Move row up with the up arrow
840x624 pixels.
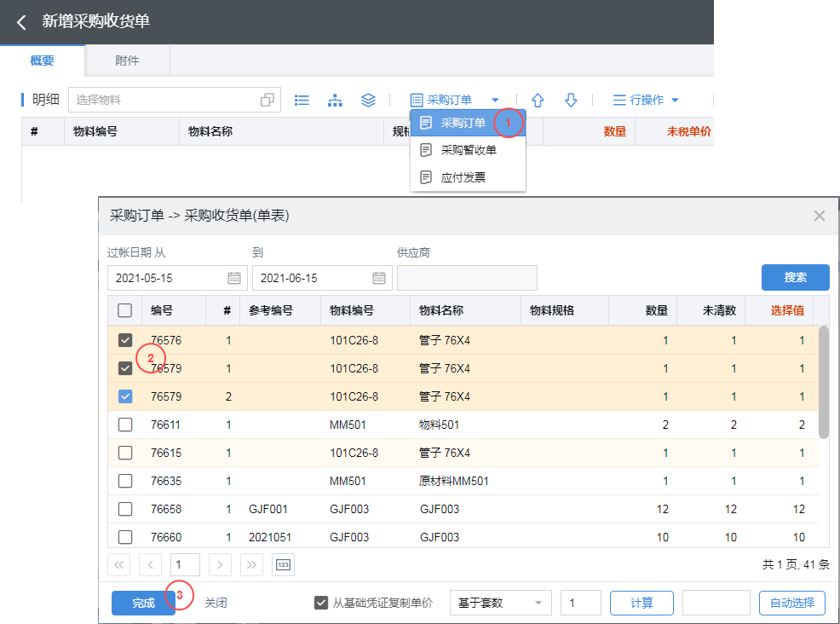click(x=538, y=100)
